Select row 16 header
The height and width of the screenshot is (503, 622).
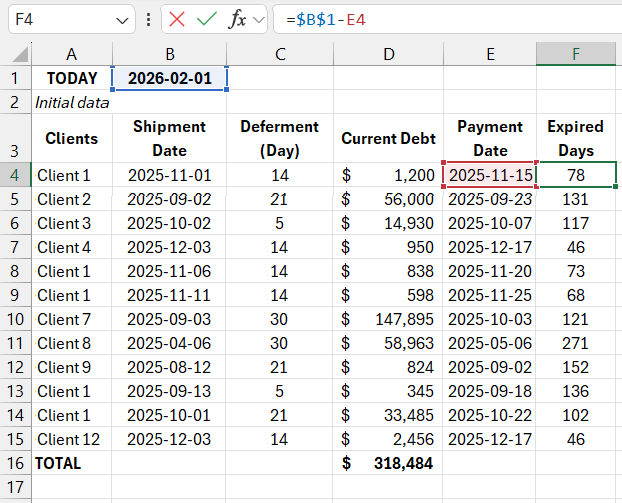(x=15, y=463)
